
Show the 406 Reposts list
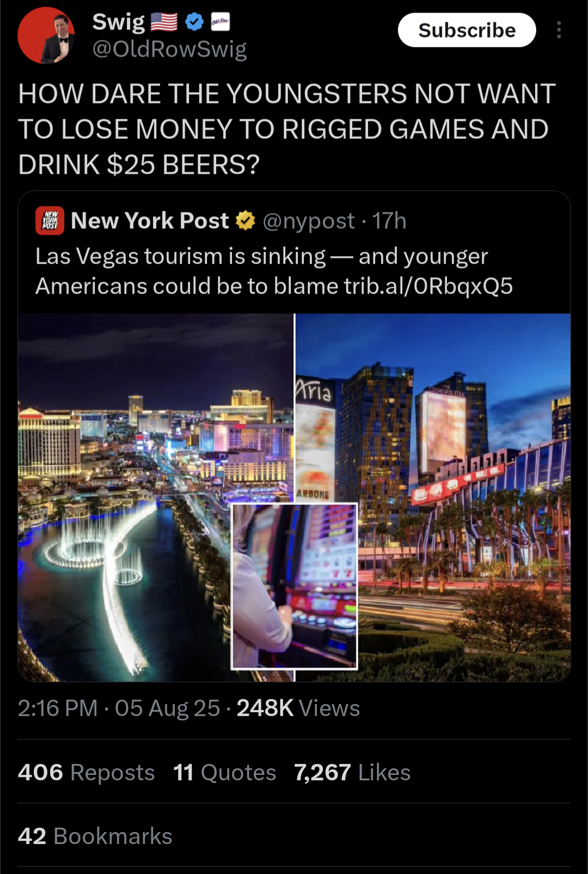[x=86, y=773]
